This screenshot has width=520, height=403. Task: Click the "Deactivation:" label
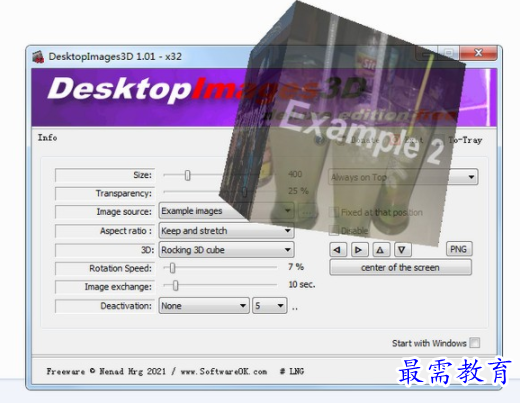coord(126,306)
